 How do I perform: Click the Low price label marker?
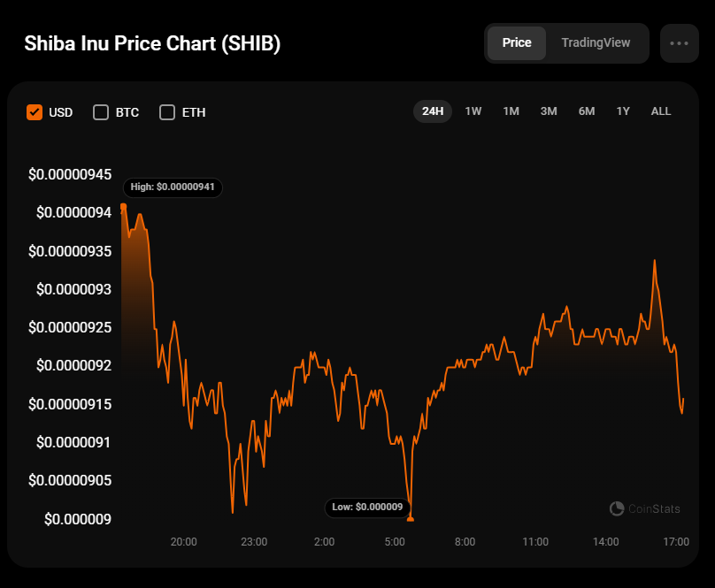pyautogui.click(x=367, y=508)
